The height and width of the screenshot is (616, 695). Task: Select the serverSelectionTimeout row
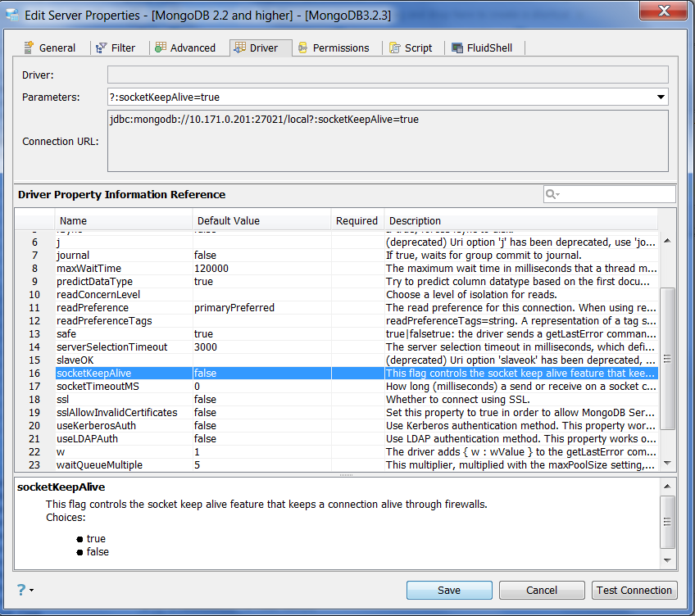click(x=337, y=347)
